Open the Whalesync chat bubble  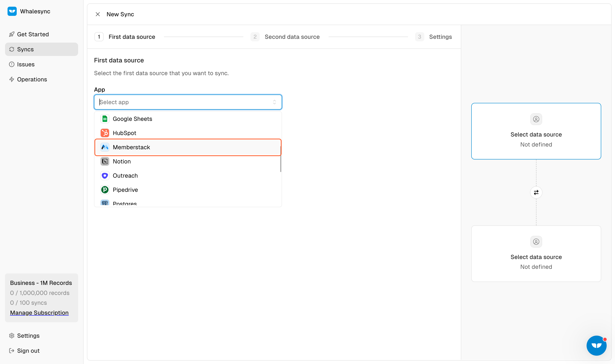(596, 345)
